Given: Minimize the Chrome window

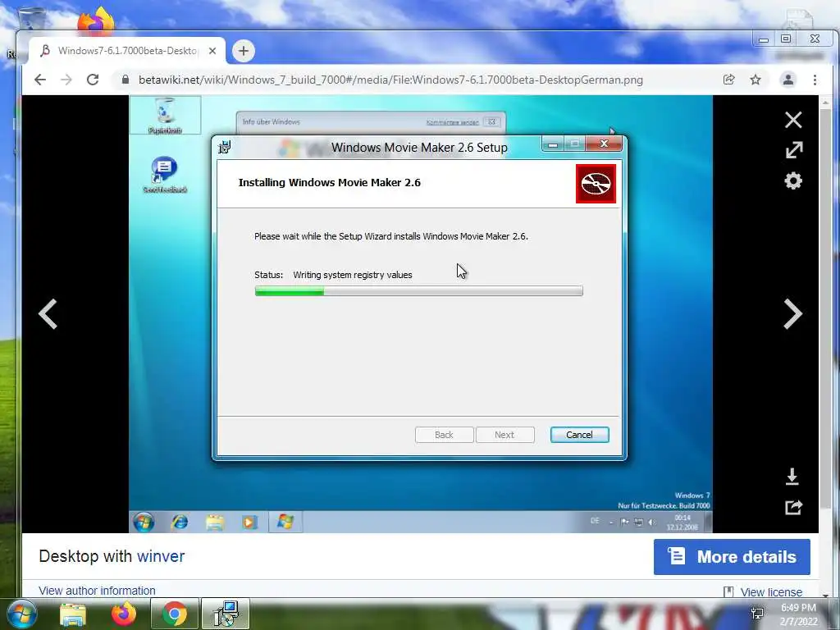Looking at the screenshot, I should click(x=764, y=39).
